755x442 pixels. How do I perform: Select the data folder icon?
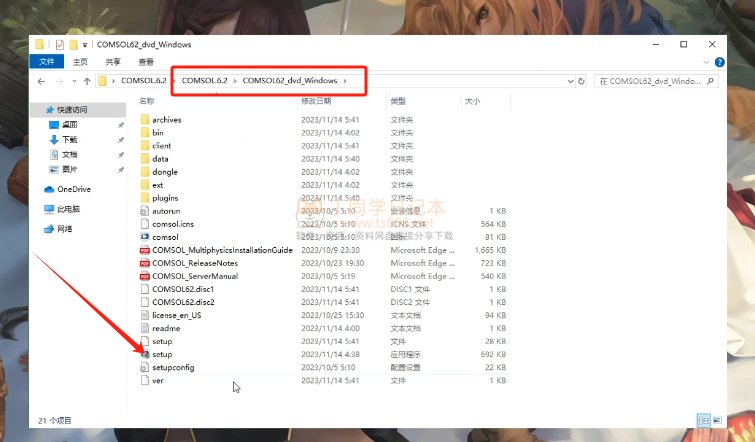(145, 158)
